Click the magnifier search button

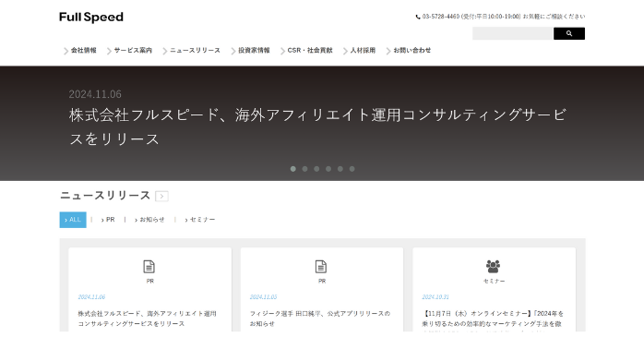pos(569,33)
